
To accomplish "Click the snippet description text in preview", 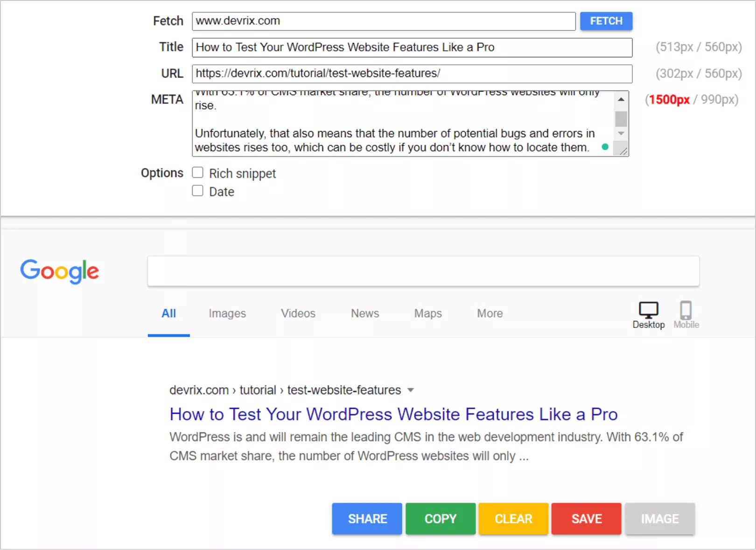I will (426, 446).
